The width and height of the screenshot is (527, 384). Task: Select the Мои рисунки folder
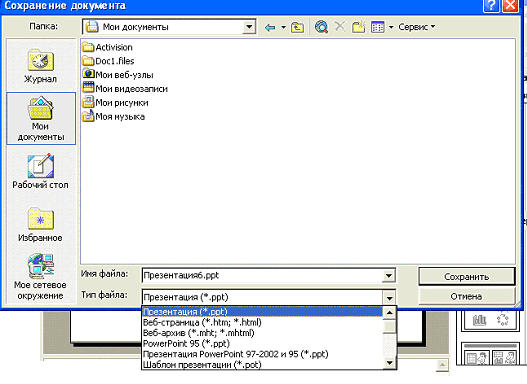115,102
